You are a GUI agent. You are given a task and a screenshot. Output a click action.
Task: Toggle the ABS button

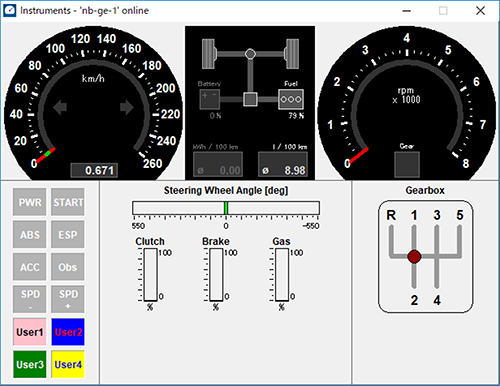30,234
